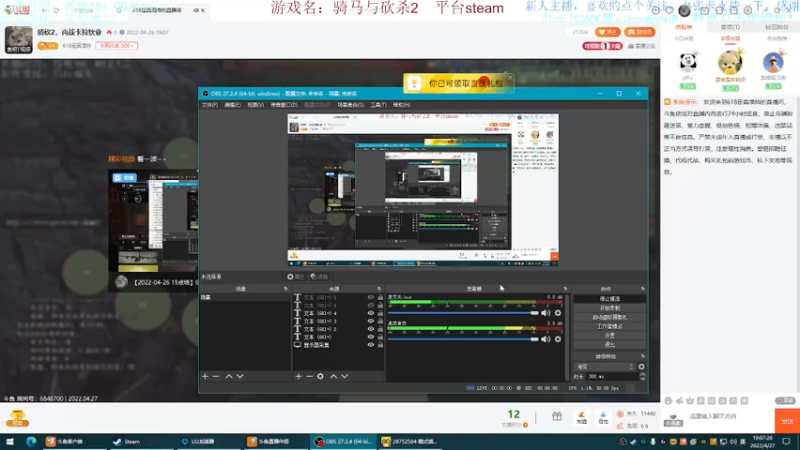This screenshot has height=450, width=800.
Task: Click the chat message input field
Action: click(x=730, y=416)
